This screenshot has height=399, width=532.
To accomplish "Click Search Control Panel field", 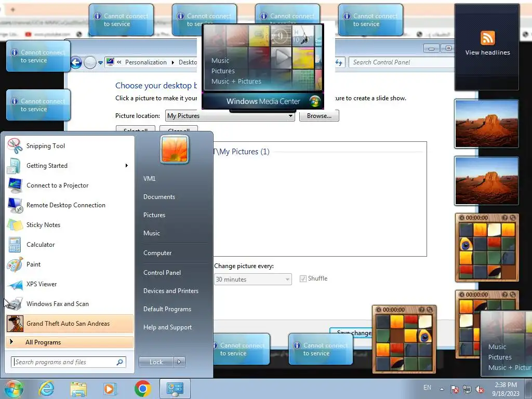I will click(x=402, y=62).
